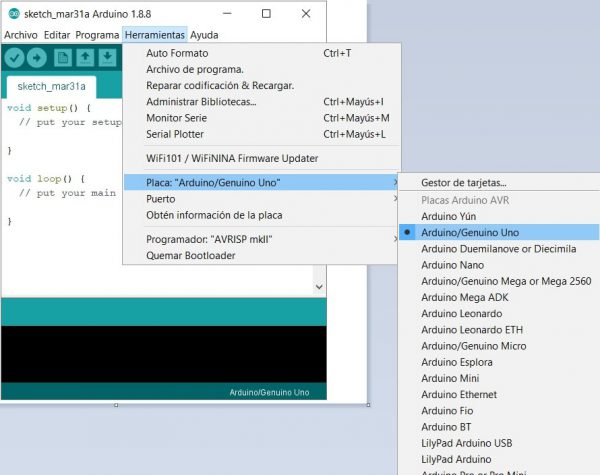Viewport: 600px width, 475px height.
Task: Maximize the Arduino window
Action: point(266,14)
